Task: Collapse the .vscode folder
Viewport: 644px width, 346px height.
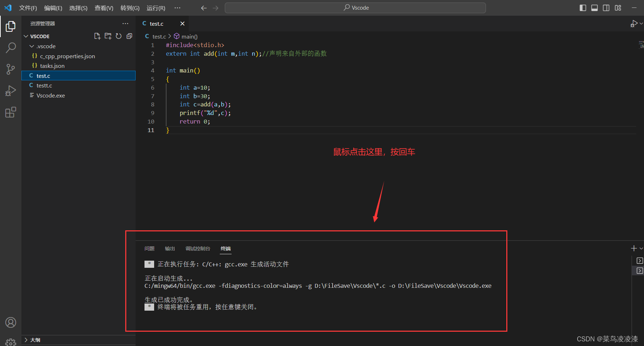Action: (32, 46)
